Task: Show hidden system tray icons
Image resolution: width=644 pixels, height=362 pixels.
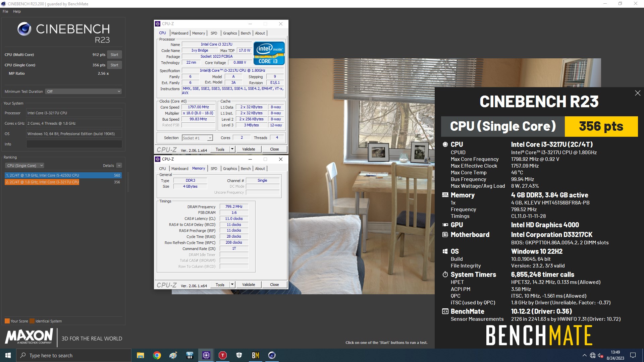Action: pos(584,355)
